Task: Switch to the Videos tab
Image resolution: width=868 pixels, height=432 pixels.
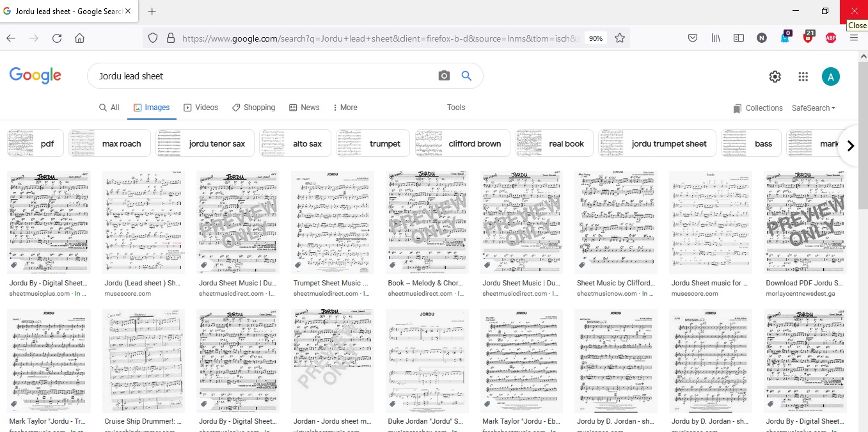Action: pos(201,108)
